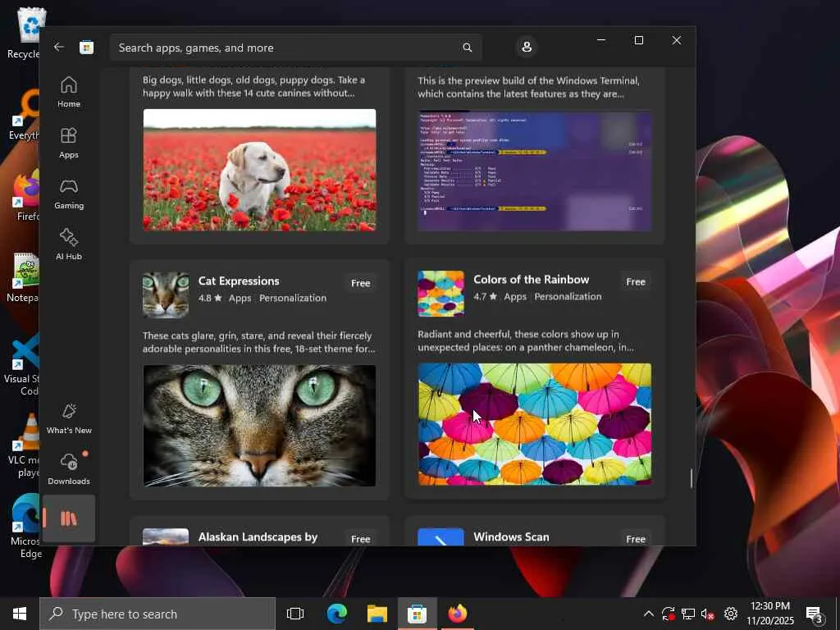Screen dimensions: 840x630
Task: Click the Cat Expressions description text
Action: 258,342
